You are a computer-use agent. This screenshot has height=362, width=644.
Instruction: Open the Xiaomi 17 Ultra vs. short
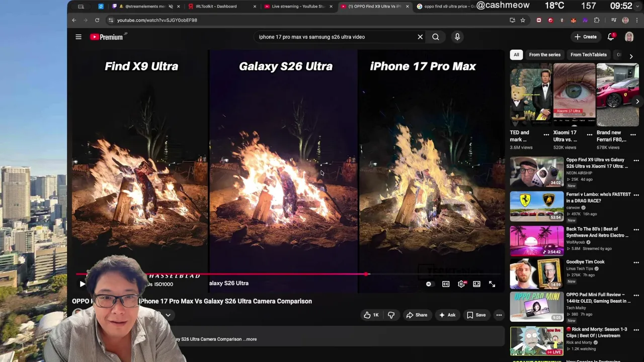(574, 94)
